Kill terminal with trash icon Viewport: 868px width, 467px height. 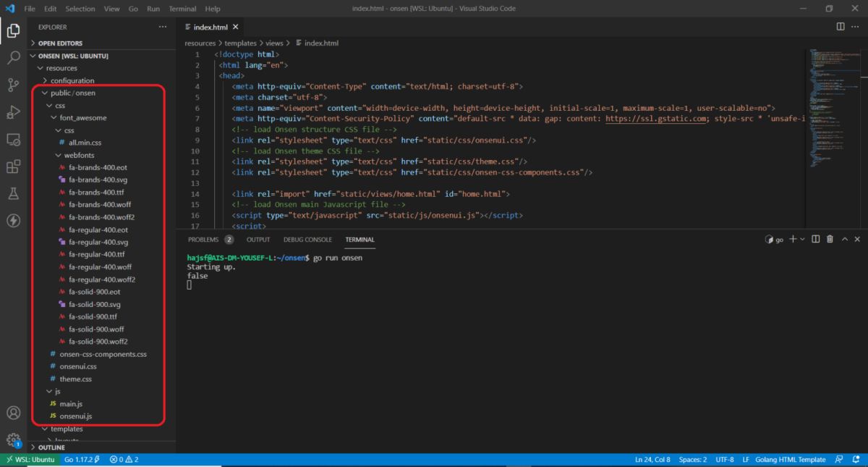coord(830,239)
